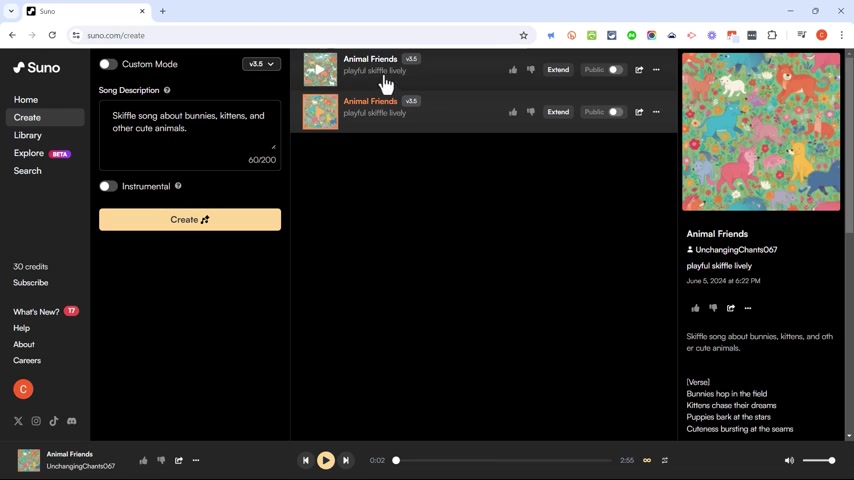Enable the Instrumental toggle
This screenshot has height=480, width=854.
click(x=108, y=186)
